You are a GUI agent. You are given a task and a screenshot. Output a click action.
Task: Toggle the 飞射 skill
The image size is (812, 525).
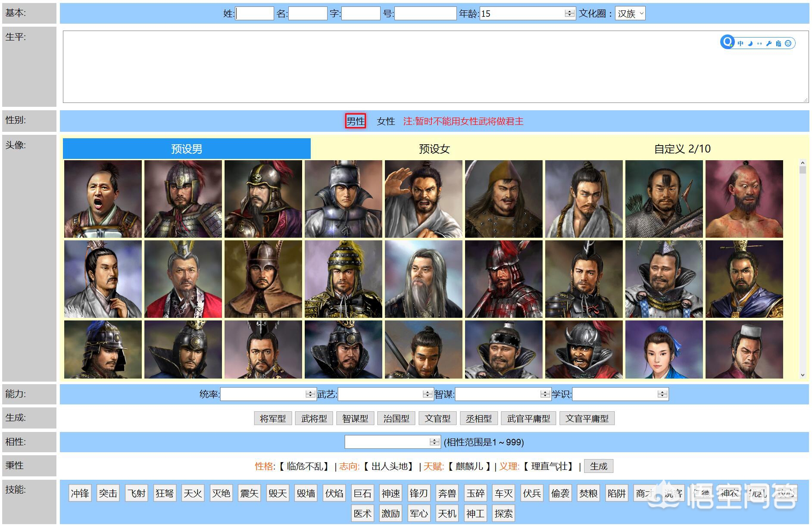pos(137,493)
